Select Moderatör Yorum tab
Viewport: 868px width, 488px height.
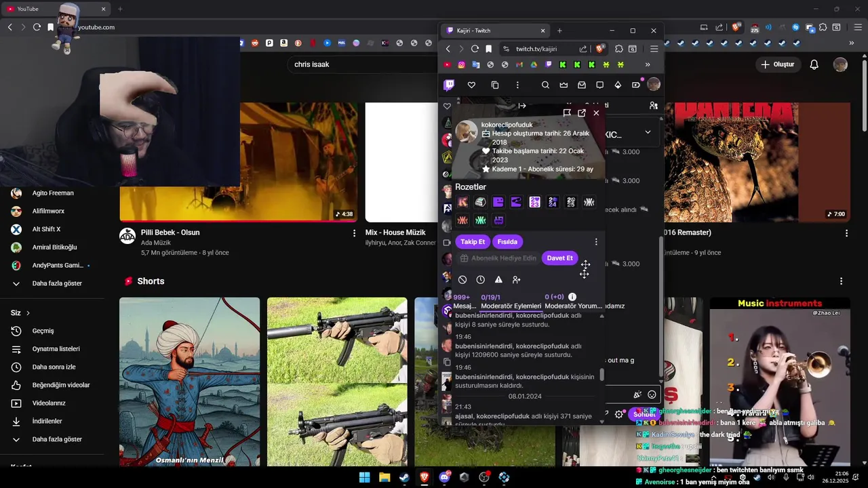pyautogui.click(x=573, y=302)
